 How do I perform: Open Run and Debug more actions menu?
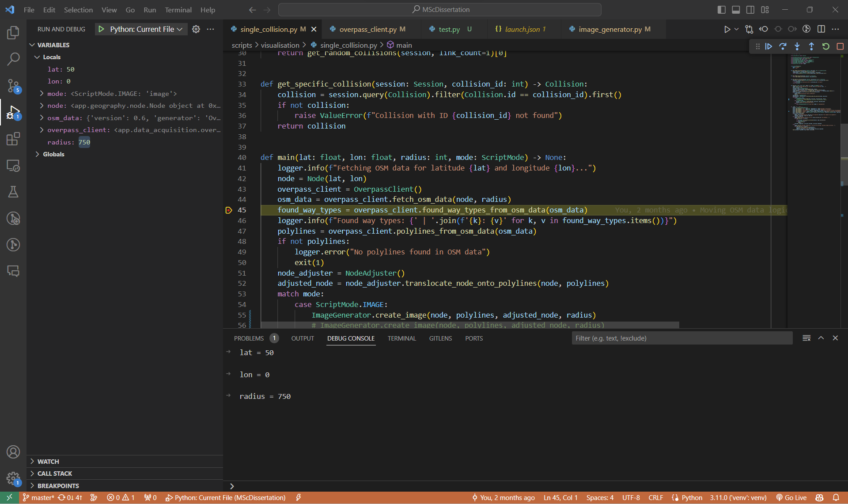(211, 29)
